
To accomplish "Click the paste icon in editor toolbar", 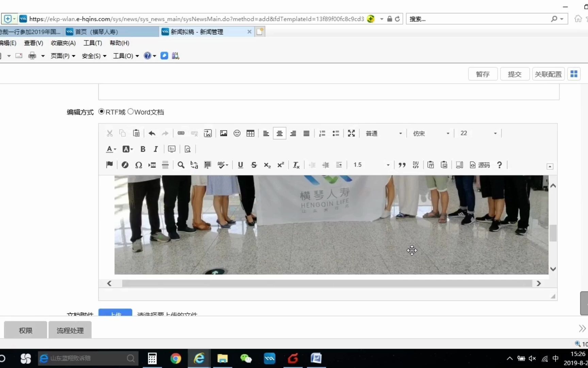I will [136, 133].
